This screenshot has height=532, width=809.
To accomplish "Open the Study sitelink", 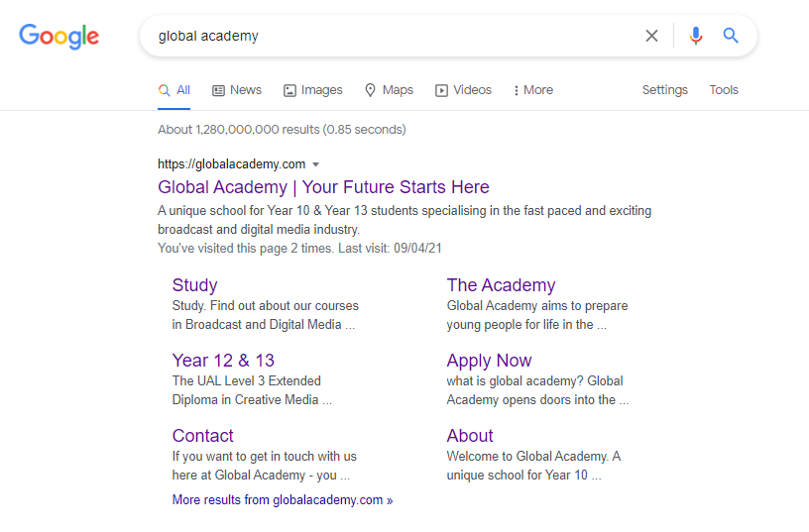I will pos(194,285).
